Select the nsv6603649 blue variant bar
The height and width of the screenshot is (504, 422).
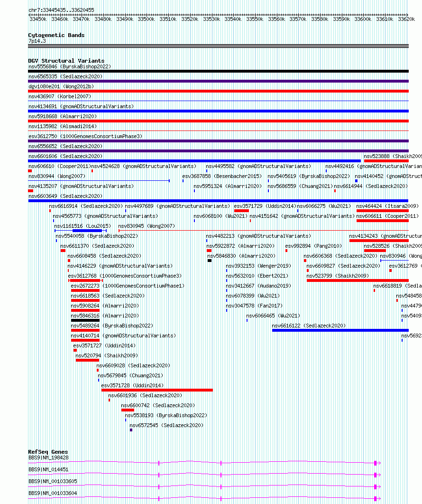[x=219, y=201]
